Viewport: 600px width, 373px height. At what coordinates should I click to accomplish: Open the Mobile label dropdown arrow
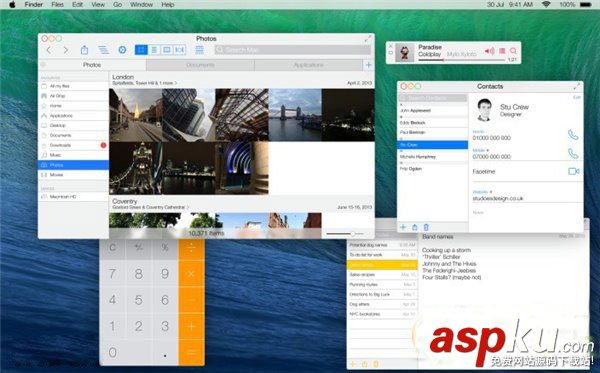tap(488, 150)
